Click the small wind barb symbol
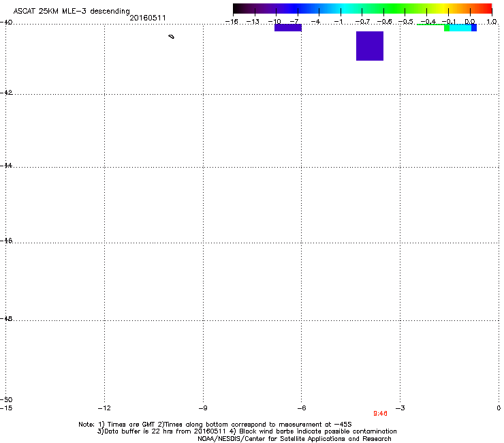Screen dimensions: 504x443 tap(172, 37)
